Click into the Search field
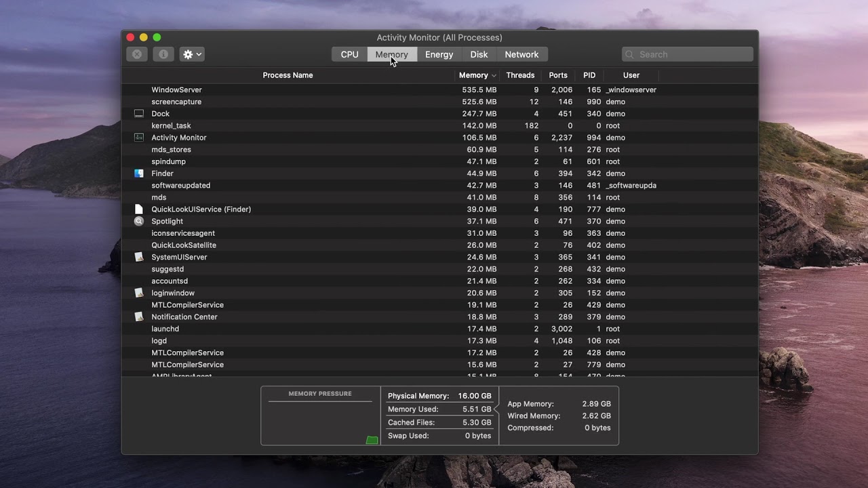The height and width of the screenshot is (488, 868). tap(688, 54)
